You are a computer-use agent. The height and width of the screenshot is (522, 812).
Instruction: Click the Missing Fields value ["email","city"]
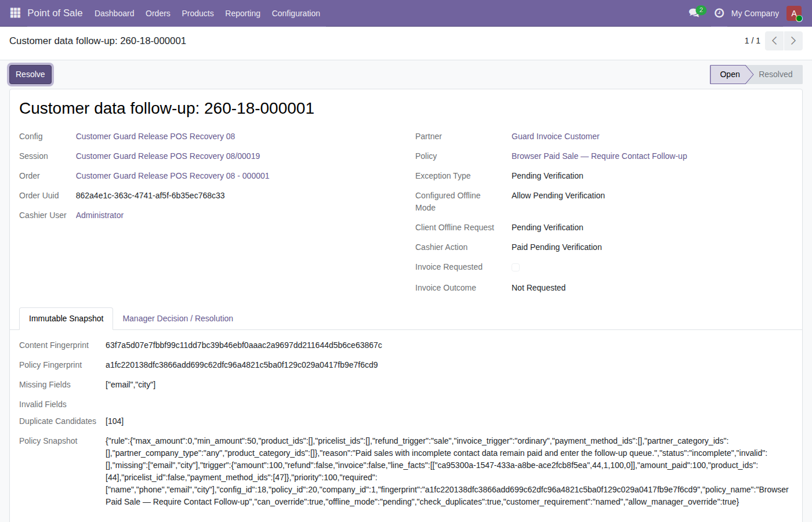click(130, 385)
